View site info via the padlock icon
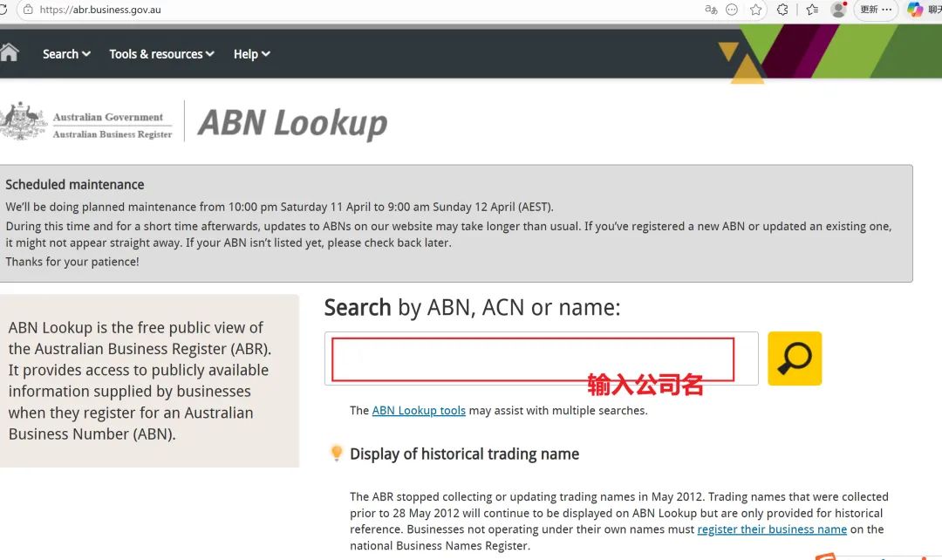Viewport: 942px width, 560px height. (28, 10)
